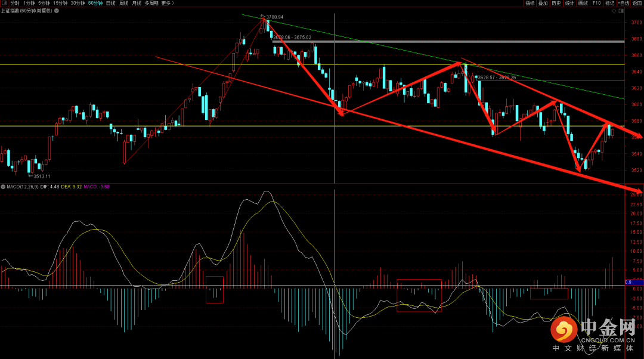Click the 统计 statistics button
This screenshot has width=644, height=359.
(569, 3)
